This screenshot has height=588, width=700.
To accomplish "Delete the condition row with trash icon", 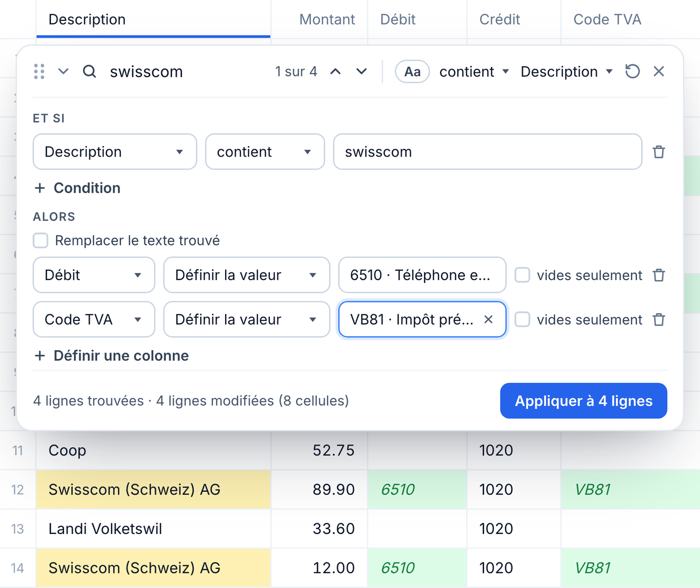I will point(659,152).
